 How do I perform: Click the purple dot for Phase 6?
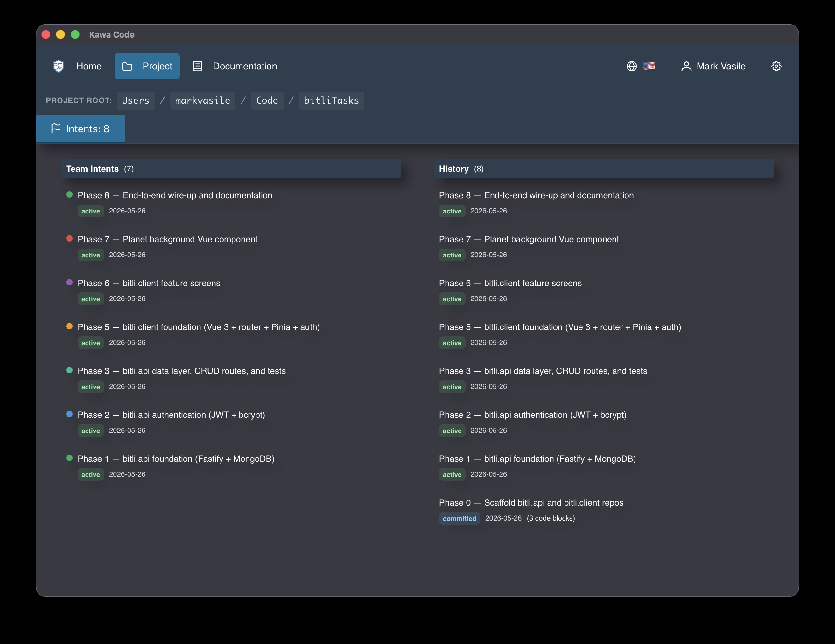[69, 283]
